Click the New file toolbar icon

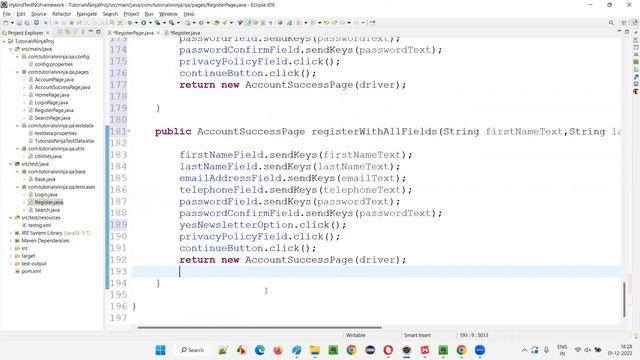(6, 23)
